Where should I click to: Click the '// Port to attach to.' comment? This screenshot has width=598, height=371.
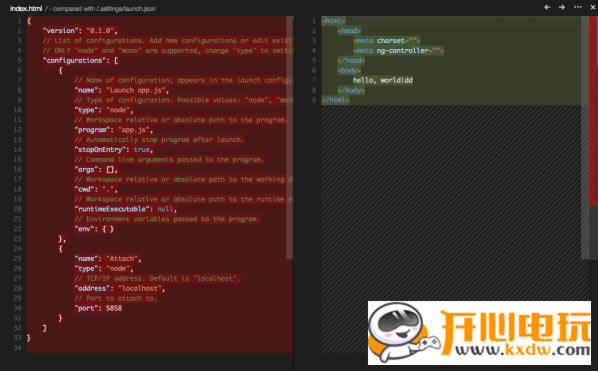(x=116, y=298)
